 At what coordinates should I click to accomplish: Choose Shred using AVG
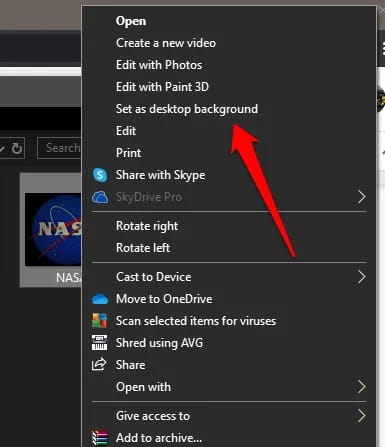point(159,343)
